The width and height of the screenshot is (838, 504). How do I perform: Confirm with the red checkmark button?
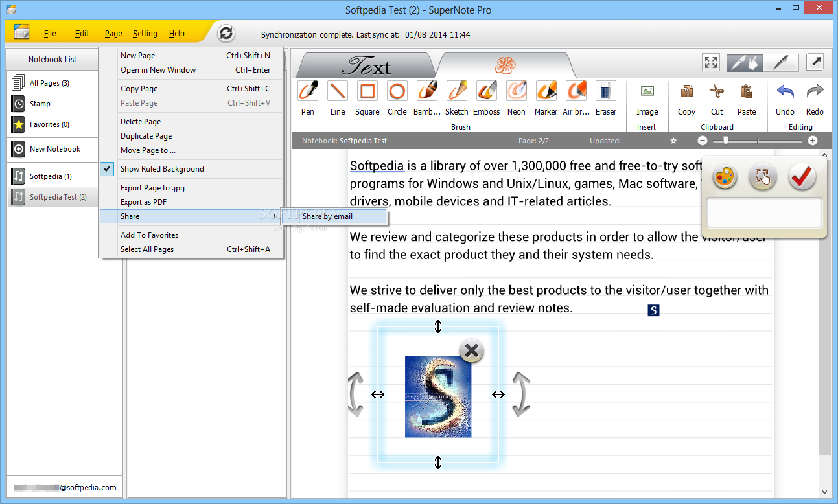coord(802,177)
